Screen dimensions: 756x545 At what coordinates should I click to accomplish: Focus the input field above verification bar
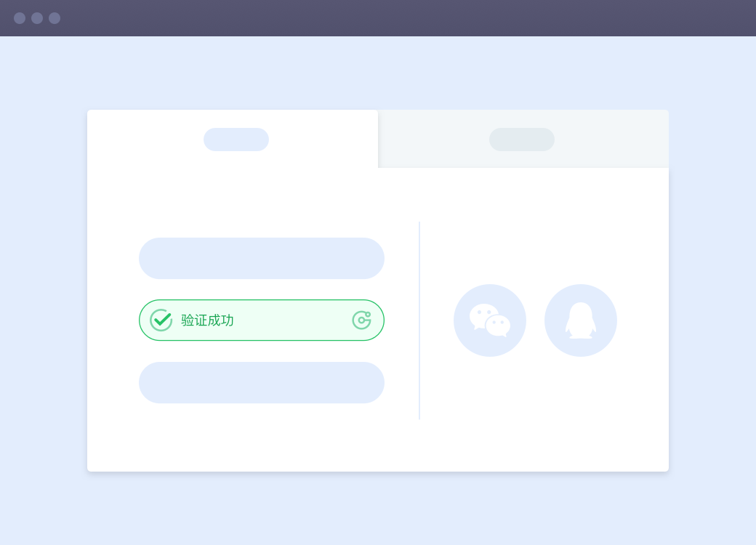tap(261, 258)
